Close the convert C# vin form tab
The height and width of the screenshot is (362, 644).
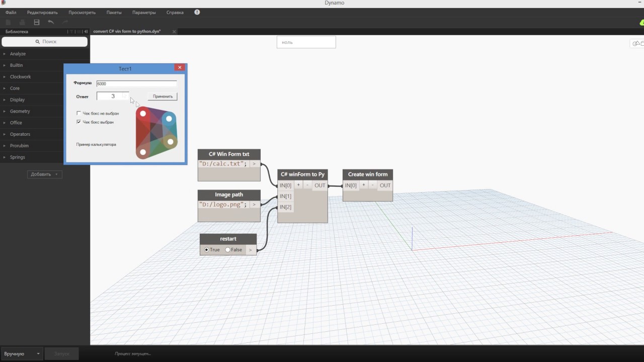[x=174, y=32]
